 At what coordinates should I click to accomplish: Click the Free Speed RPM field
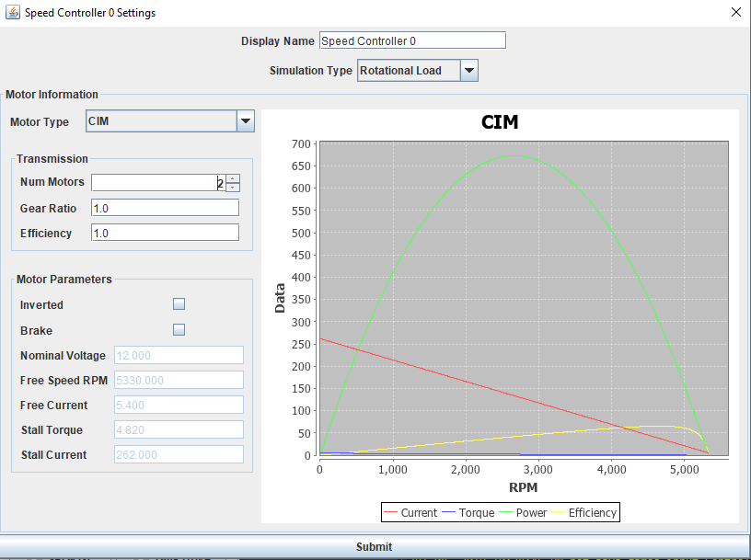179,380
